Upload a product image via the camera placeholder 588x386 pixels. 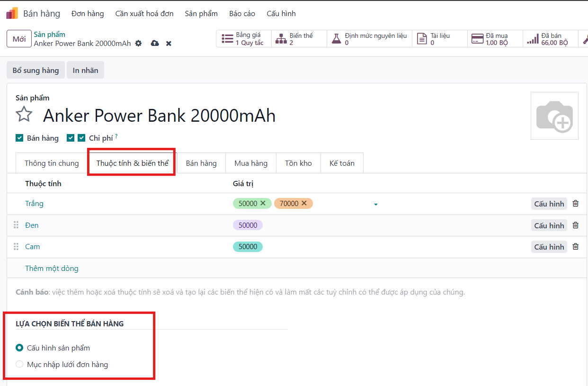click(554, 116)
